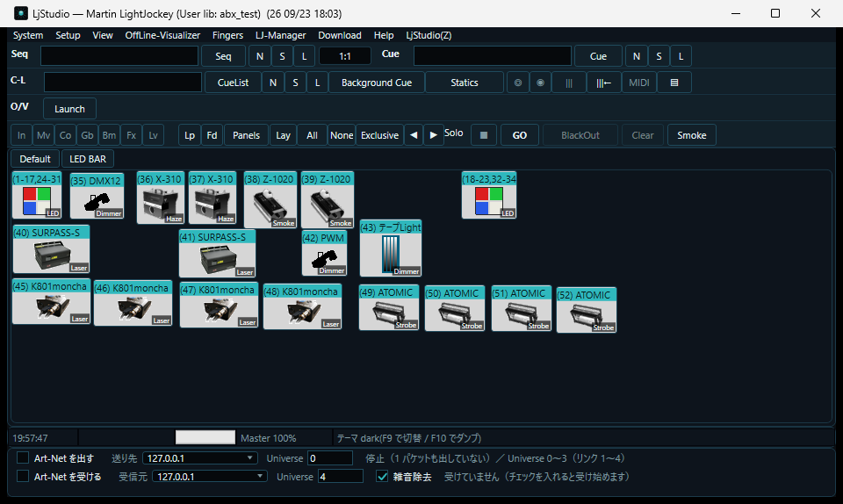Viewport: 843px width, 504px height.
Task: Select the (39) Z-1020 smoke machine
Action: (x=328, y=200)
